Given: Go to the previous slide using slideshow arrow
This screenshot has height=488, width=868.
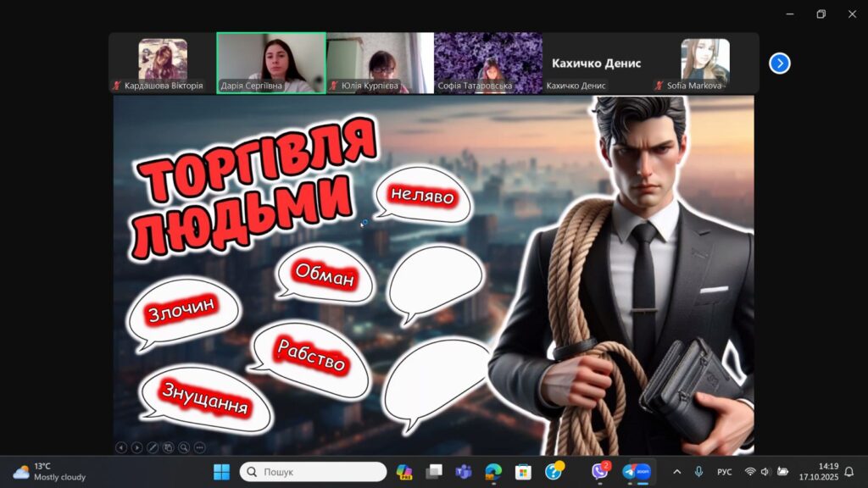Looking at the screenshot, I should coord(121,447).
